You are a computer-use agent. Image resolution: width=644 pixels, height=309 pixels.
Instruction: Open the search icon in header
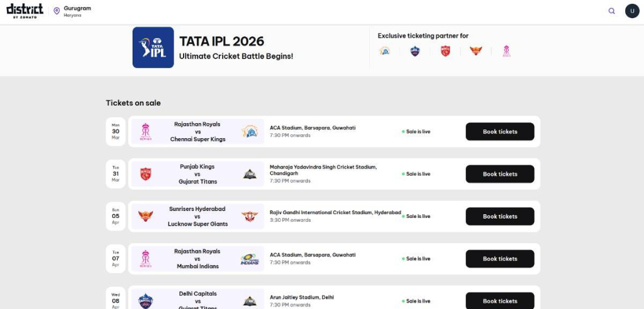(x=611, y=11)
